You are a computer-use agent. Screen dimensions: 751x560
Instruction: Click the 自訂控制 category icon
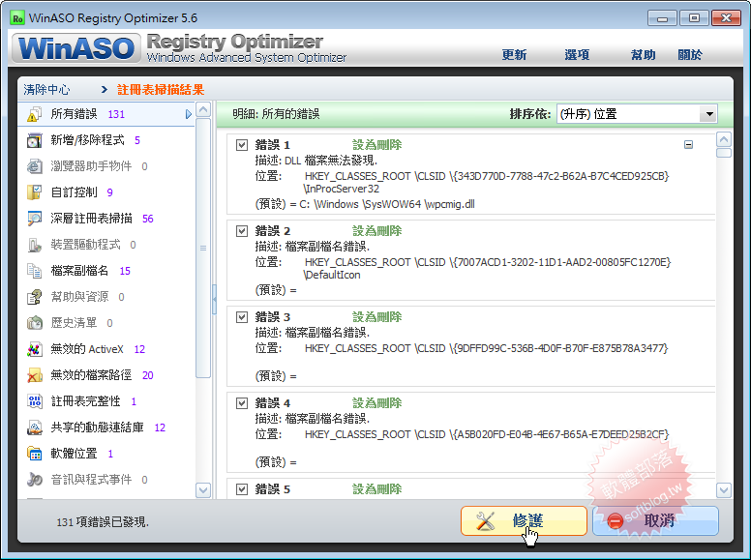pos(35,192)
